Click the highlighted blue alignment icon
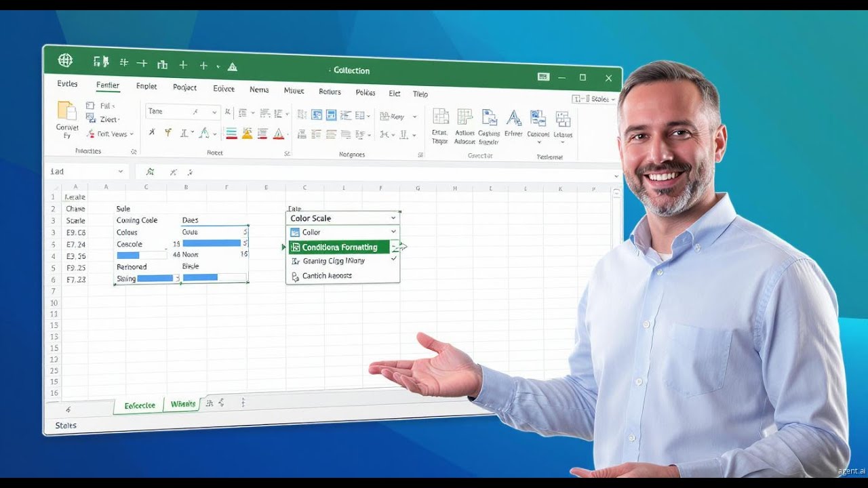The height and width of the screenshot is (488, 868). pyautogui.click(x=331, y=115)
